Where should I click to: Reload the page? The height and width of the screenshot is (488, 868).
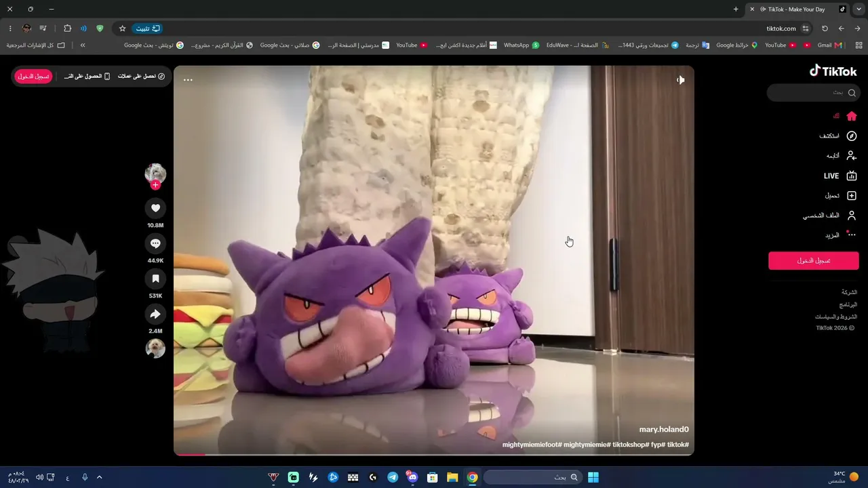coord(825,28)
